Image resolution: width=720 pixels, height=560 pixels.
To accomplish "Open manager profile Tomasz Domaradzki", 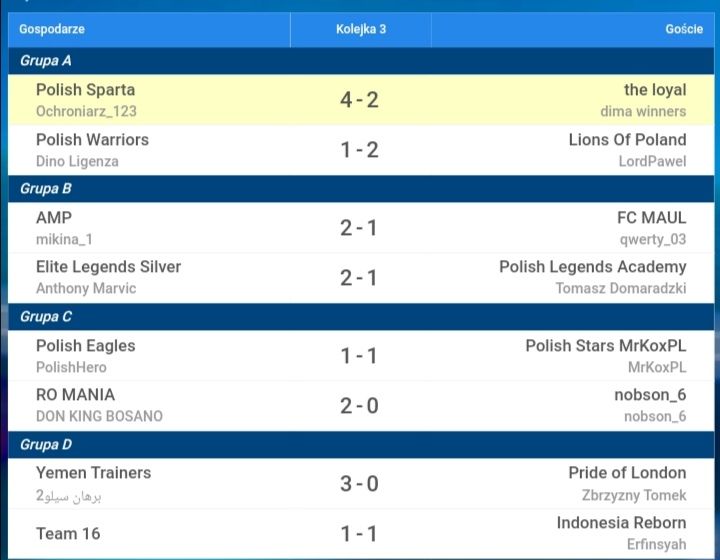I will (x=621, y=288).
